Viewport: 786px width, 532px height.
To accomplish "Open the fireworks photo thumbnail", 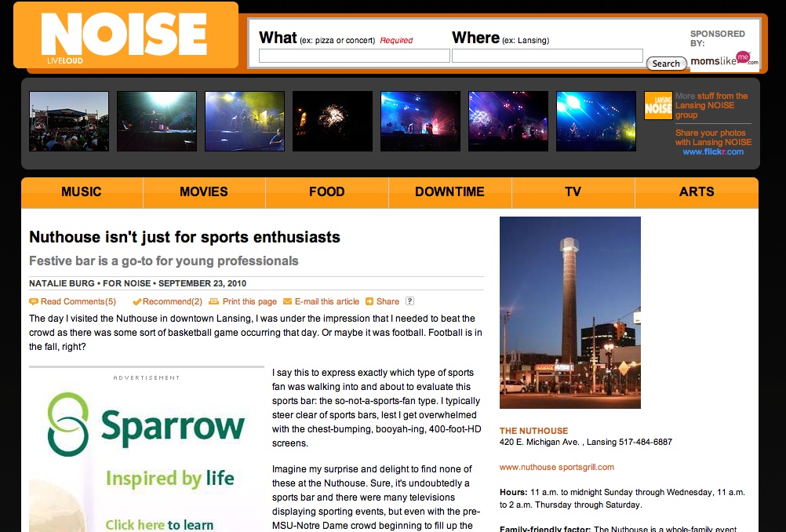I will (x=333, y=122).
